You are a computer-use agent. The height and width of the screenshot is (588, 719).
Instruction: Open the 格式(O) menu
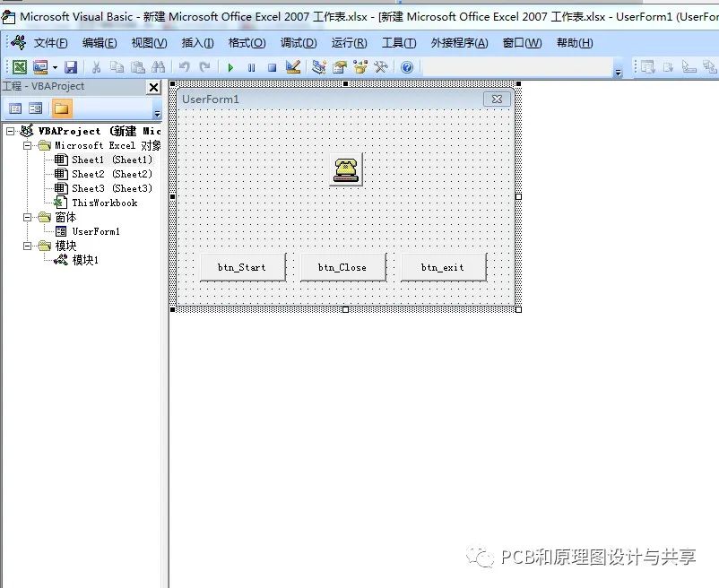click(247, 43)
